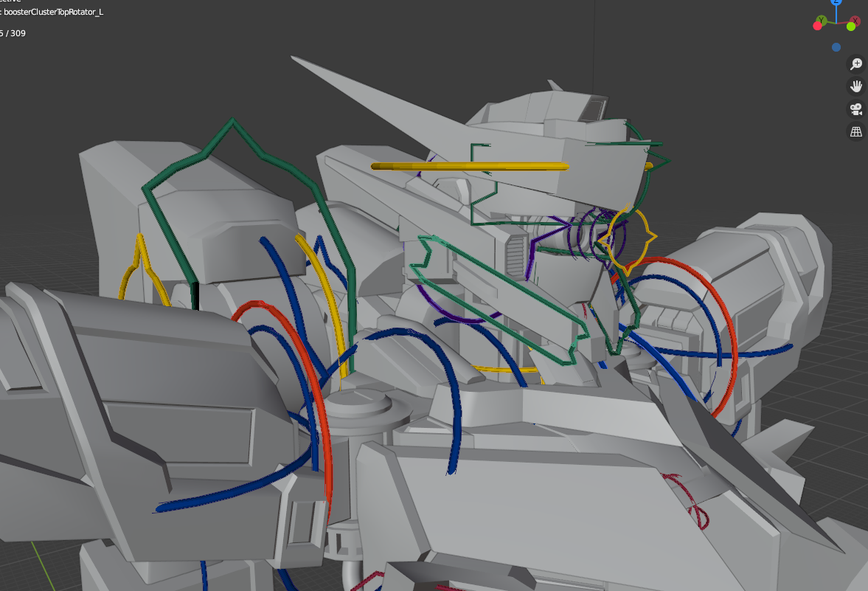Click the blue Z axis on the navigation gizmo
This screenshot has width=868, height=591.
click(836, 4)
